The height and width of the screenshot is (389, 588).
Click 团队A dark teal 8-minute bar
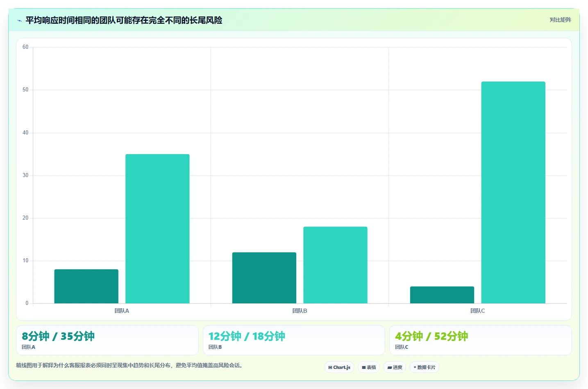tap(86, 286)
